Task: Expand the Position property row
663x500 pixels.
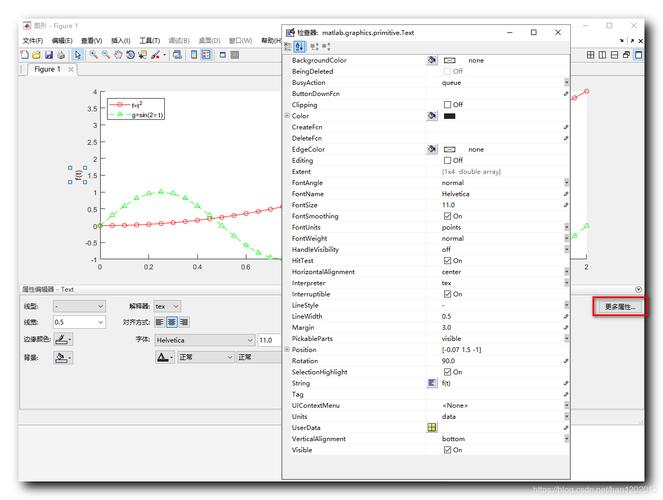Action: pos(287,350)
